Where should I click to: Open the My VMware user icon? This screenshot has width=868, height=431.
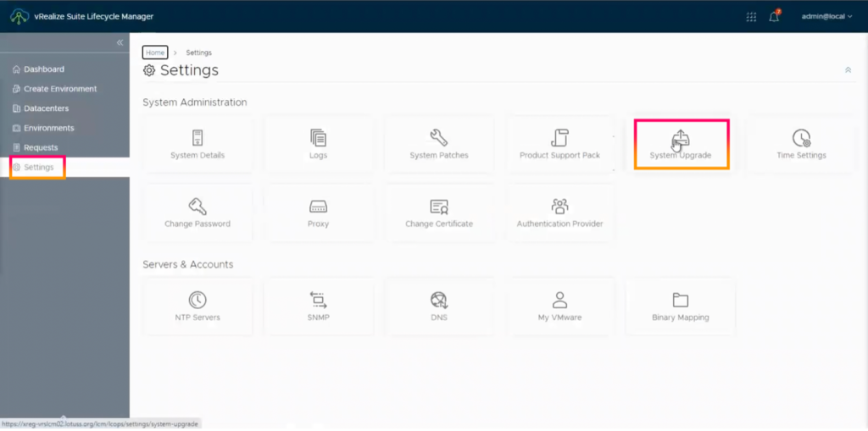pos(559,300)
